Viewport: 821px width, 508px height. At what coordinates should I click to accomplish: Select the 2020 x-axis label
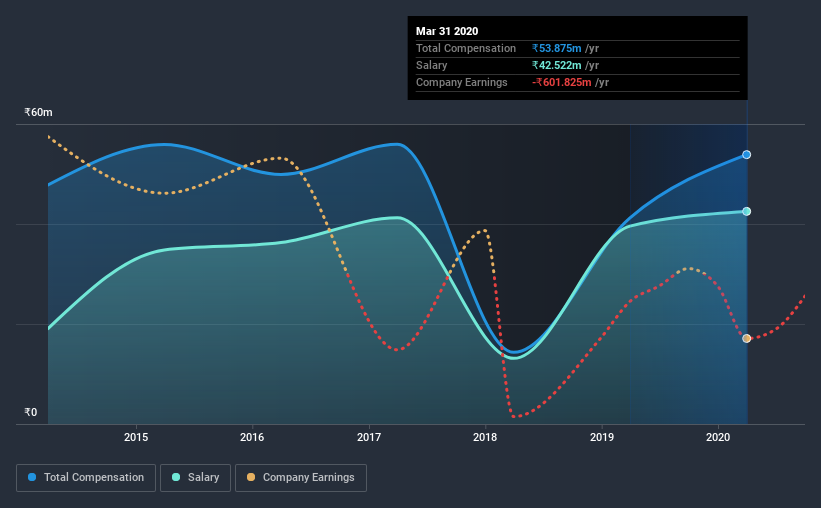pyautogui.click(x=718, y=437)
